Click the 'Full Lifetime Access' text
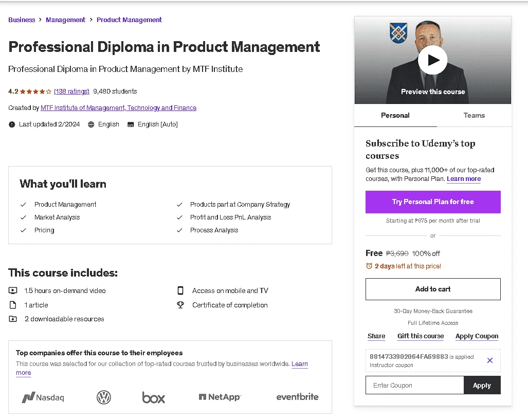The width and height of the screenshot is (528, 420). point(433,323)
